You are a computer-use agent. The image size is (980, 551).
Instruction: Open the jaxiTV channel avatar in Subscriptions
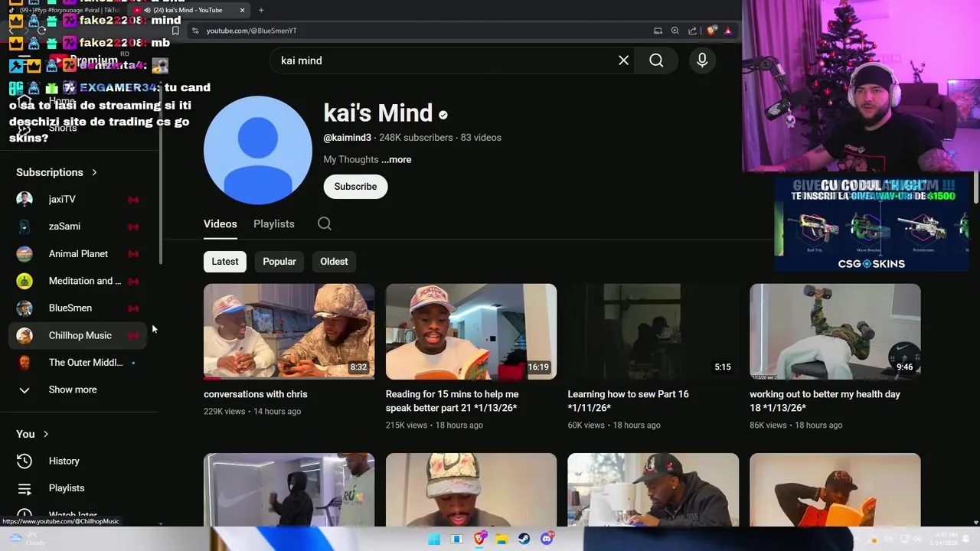point(24,199)
